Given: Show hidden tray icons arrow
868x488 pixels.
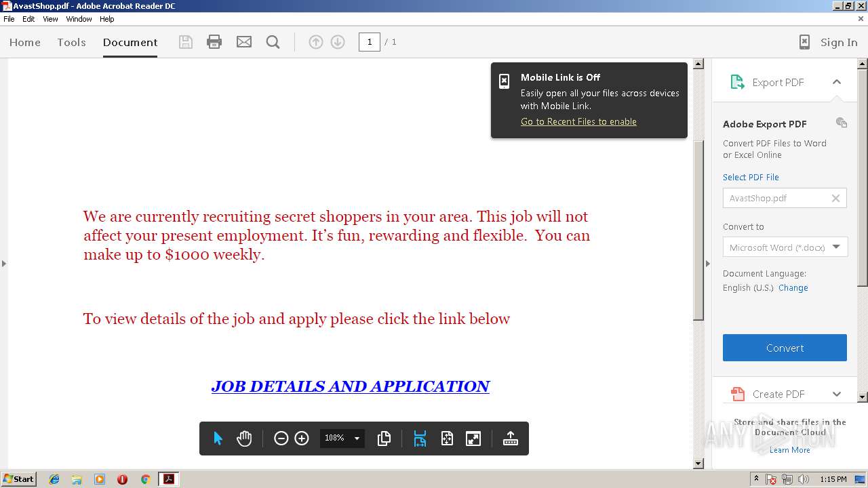Looking at the screenshot, I should (756, 479).
